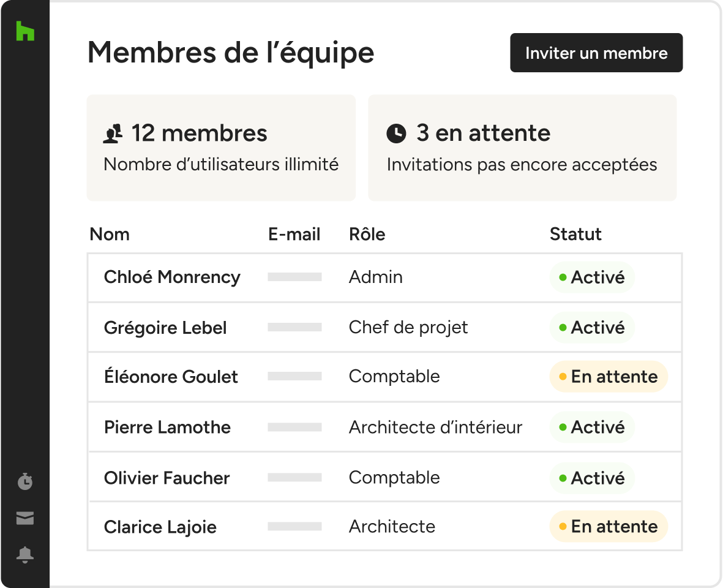Click the Inviter un membre button
The height and width of the screenshot is (588, 723).
click(x=596, y=53)
